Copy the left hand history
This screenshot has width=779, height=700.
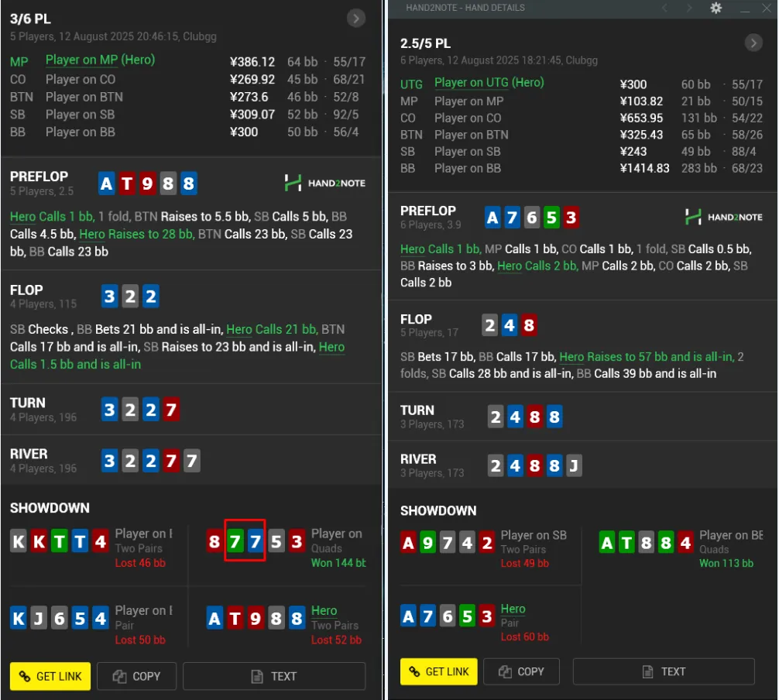[x=136, y=676]
